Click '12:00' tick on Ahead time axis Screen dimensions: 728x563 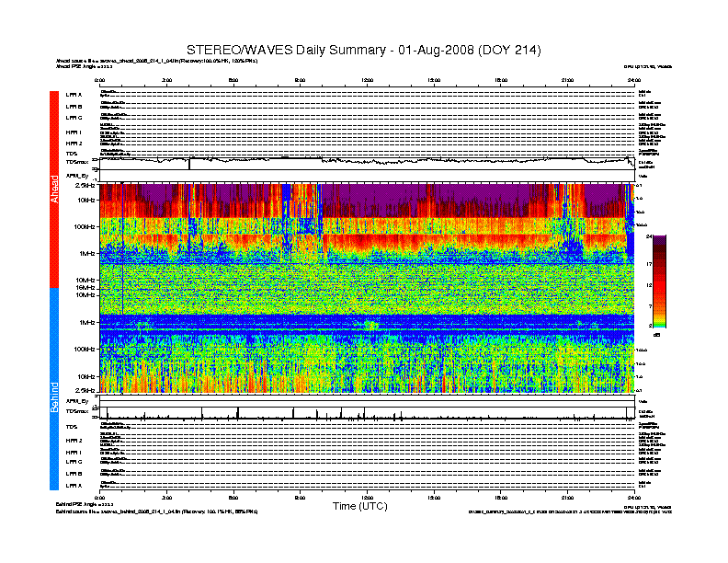(x=367, y=80)
